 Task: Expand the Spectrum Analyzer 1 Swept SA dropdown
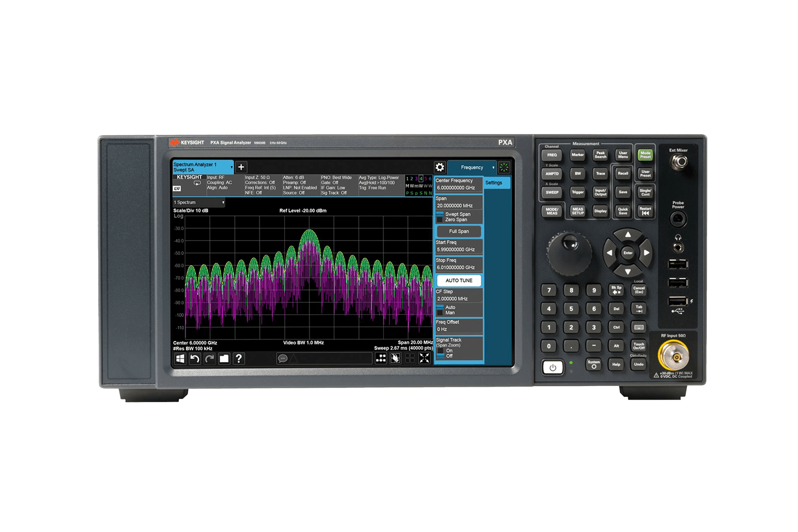click(203, 167)
